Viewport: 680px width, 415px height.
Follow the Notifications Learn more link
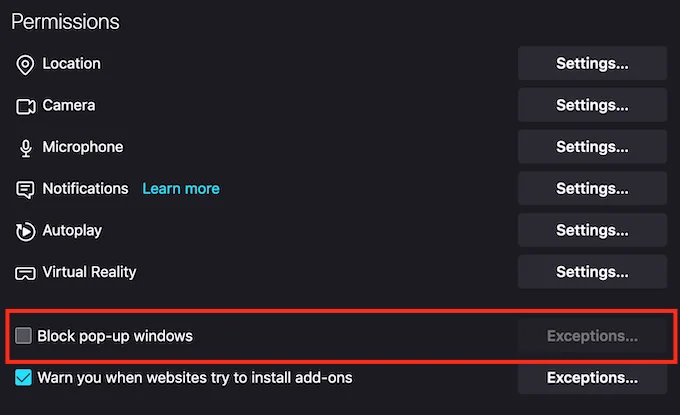coord(181,189)
